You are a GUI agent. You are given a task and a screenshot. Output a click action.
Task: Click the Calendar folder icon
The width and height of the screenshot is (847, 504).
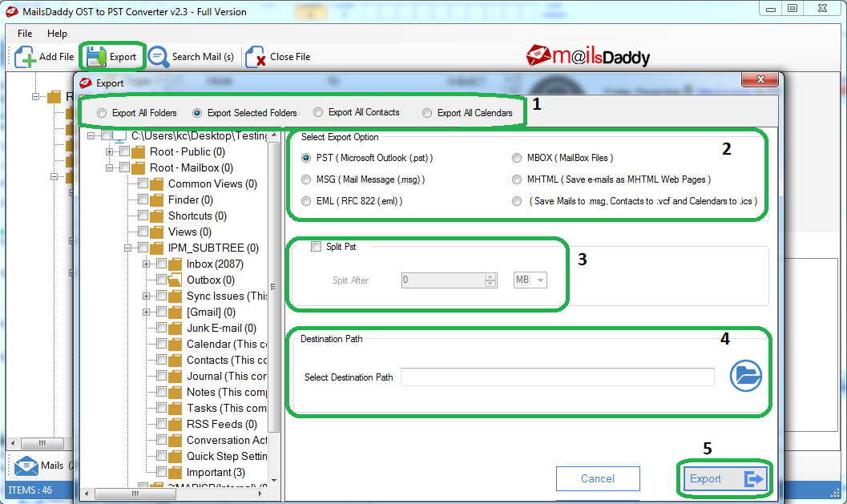[x=175, y=344]
